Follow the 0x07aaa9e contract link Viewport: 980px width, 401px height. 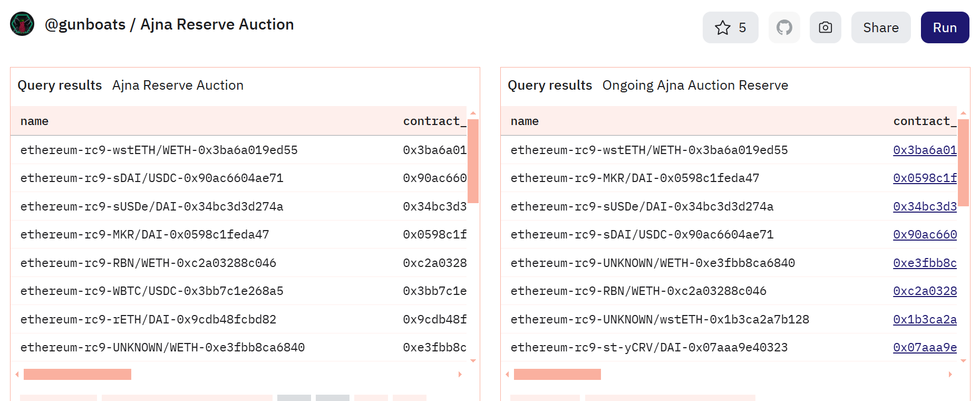click(x=925, y=347)
